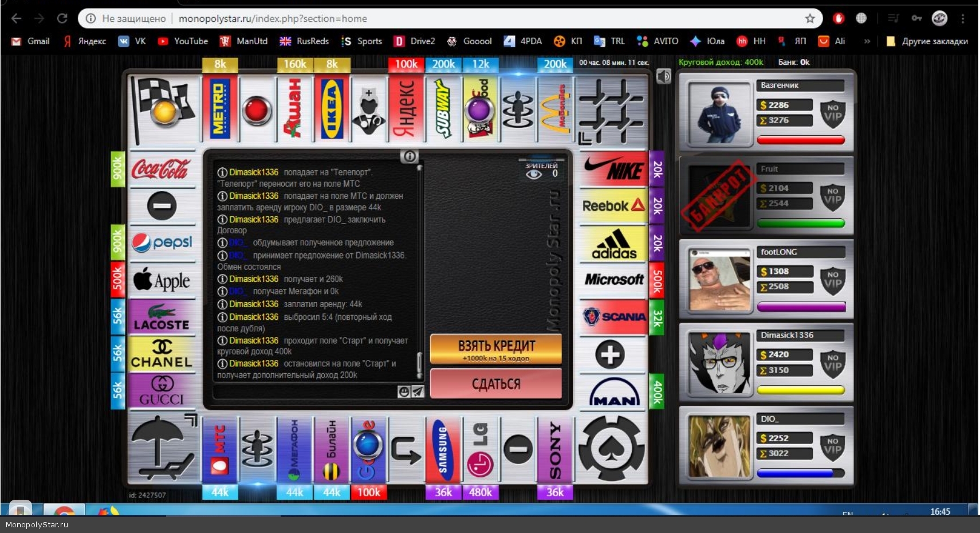980x533 pixels.
Task: Open player Dimasick1336 avatar
Action: point(719,363)
